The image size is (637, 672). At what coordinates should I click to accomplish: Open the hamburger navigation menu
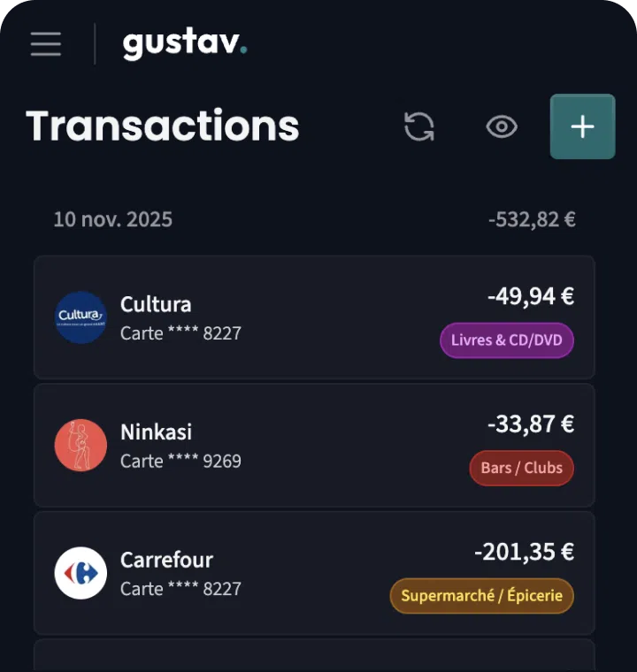(46, 44)
